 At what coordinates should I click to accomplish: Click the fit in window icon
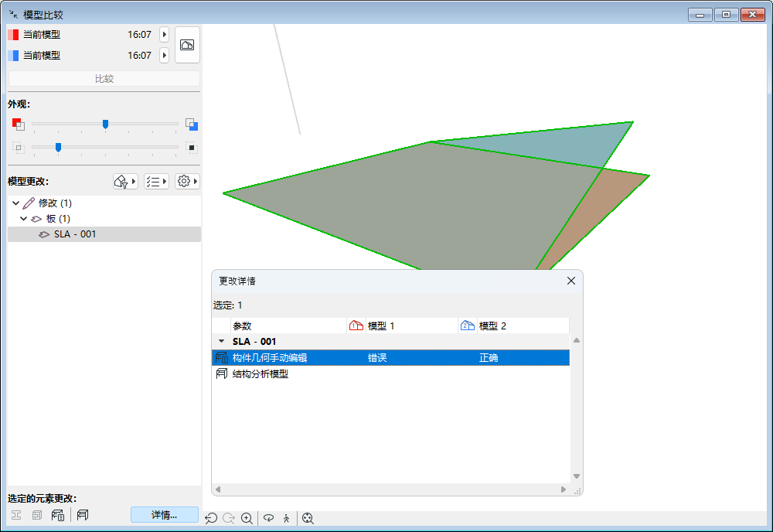(x=308, y=518)
